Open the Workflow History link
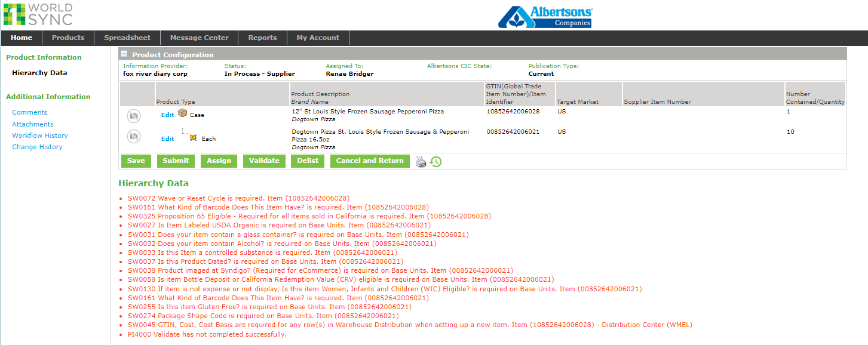Image resolution: width=868 pixels, height=345 pixels. point(40,135)
